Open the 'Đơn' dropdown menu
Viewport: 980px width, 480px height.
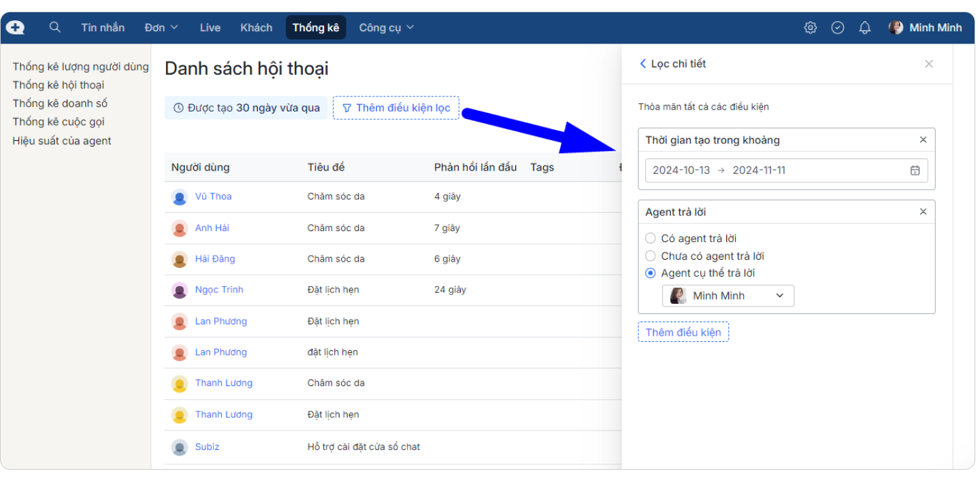(x=161, y=28)
